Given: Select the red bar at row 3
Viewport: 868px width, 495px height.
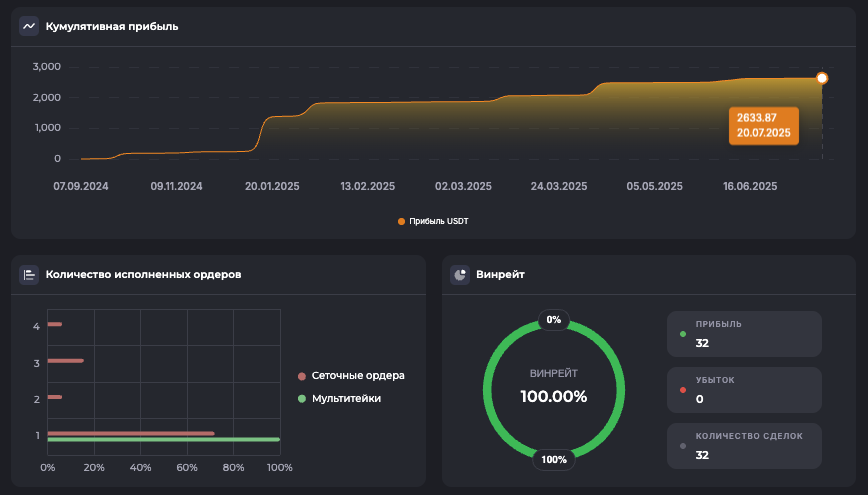Looking at the screenshot, I should 65,361.
